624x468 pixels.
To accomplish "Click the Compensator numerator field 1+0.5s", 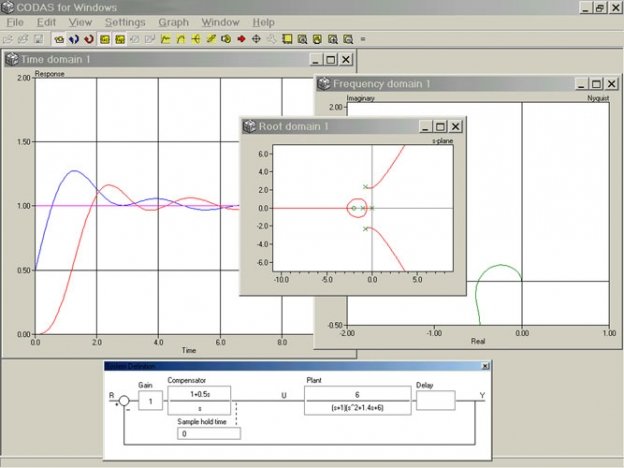I will (201, 394).
